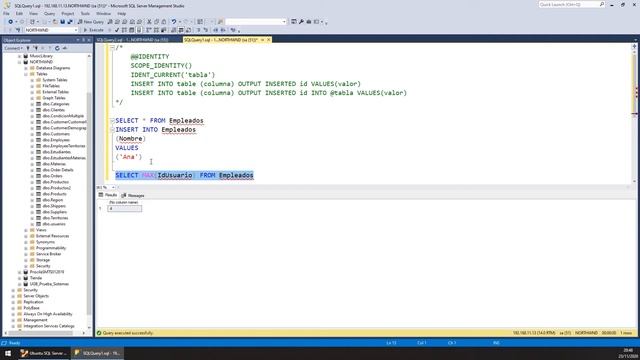Image resolution: width=640 pixels, height=360 pixels.
Task: Select the dbo.Region table
Action: pyautogui.click(x=53, y=200)
